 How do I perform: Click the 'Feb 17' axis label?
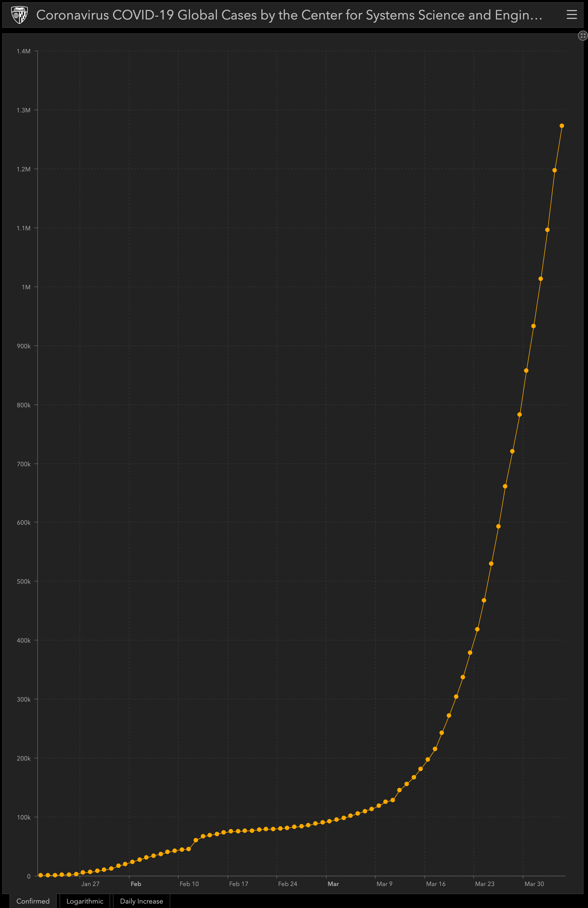238,884
